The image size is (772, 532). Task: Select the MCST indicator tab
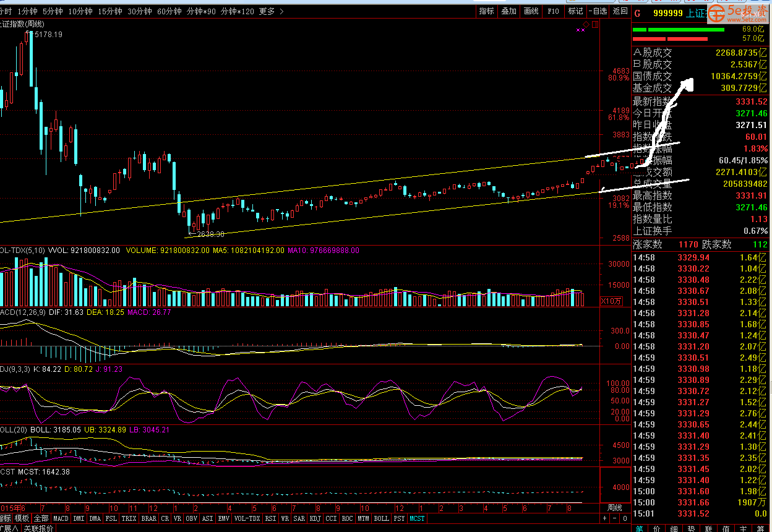(x=417, y=518)
